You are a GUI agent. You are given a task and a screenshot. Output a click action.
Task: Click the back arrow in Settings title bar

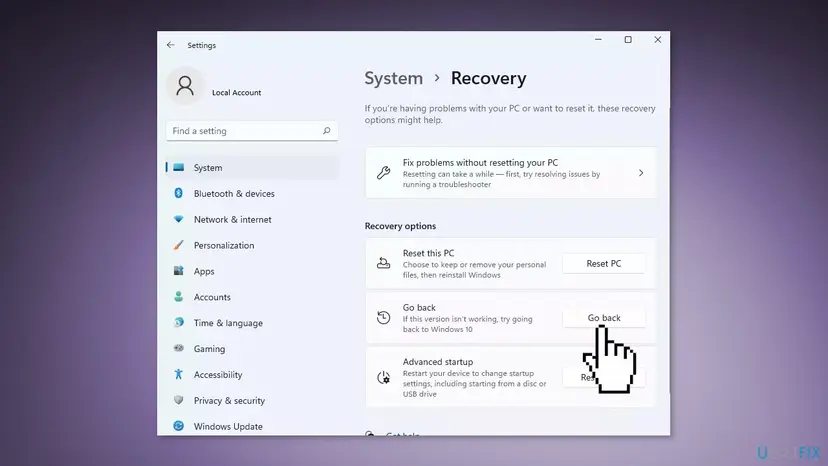tap(170, 45)
